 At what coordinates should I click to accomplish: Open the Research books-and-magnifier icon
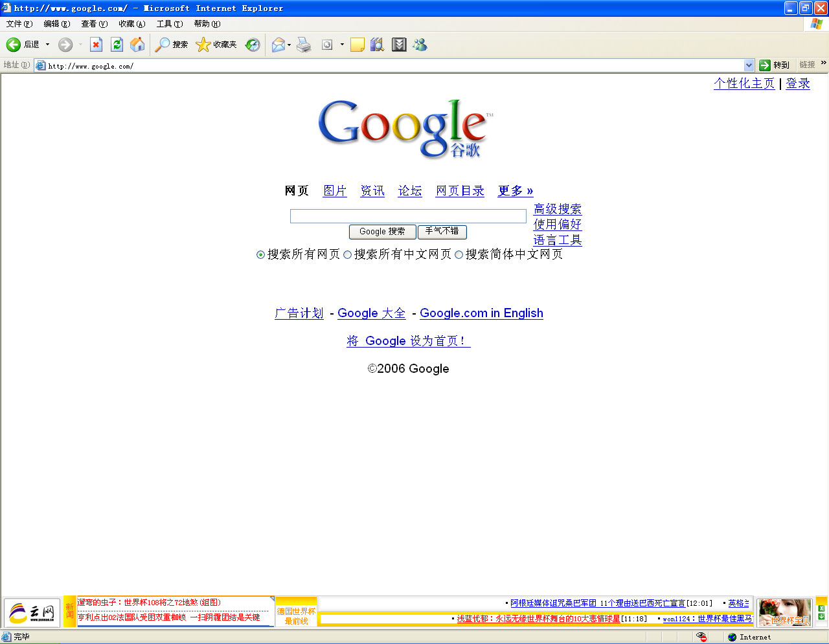tap(377, 45)
